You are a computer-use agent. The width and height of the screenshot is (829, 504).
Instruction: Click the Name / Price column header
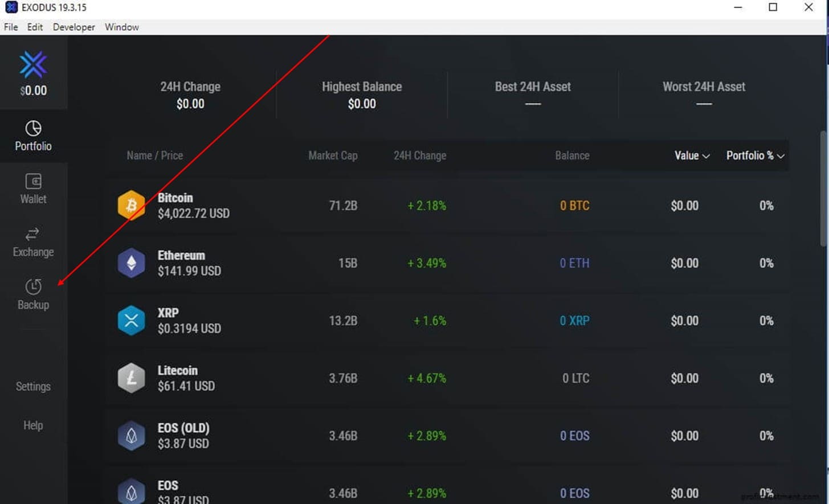[155, 155]
